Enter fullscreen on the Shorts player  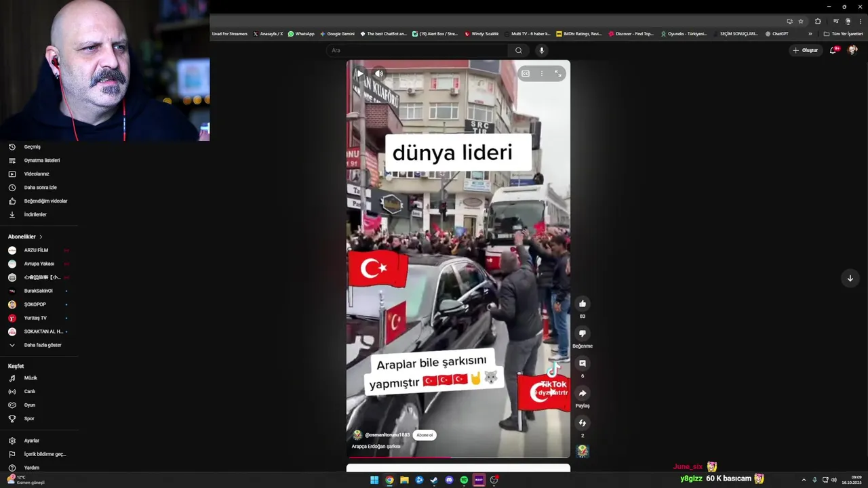(x=558, y=73)
